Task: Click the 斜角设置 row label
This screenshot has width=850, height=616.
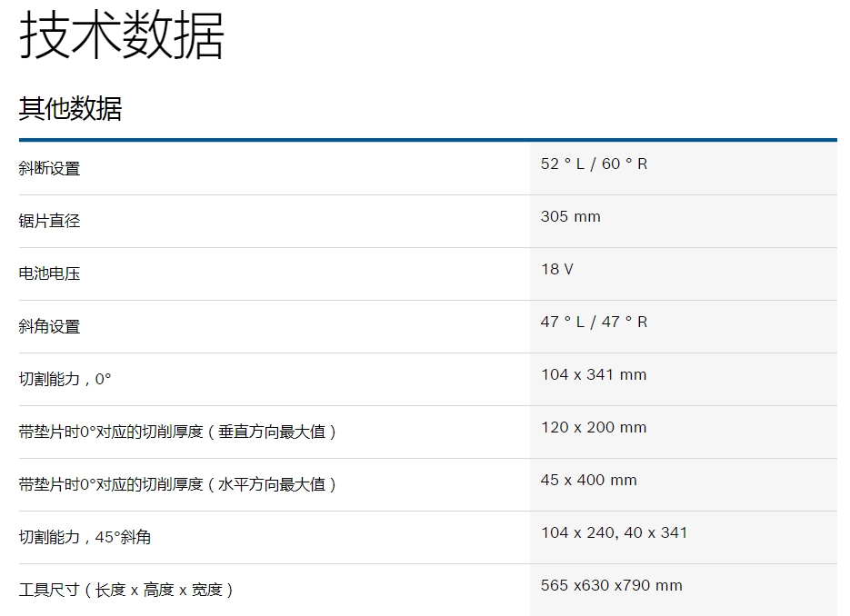Action: (49, 326)
